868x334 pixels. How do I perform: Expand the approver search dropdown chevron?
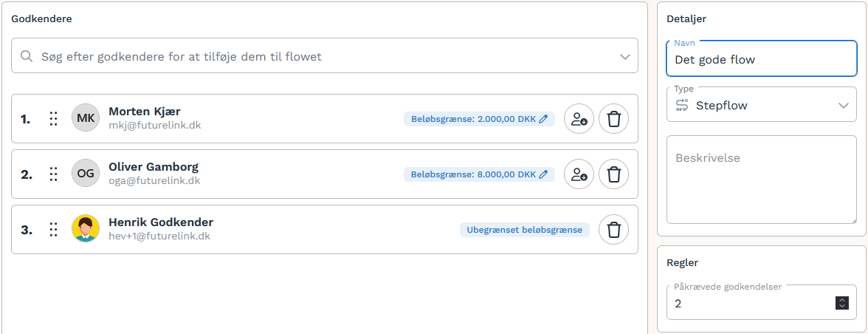pos(625,56)
